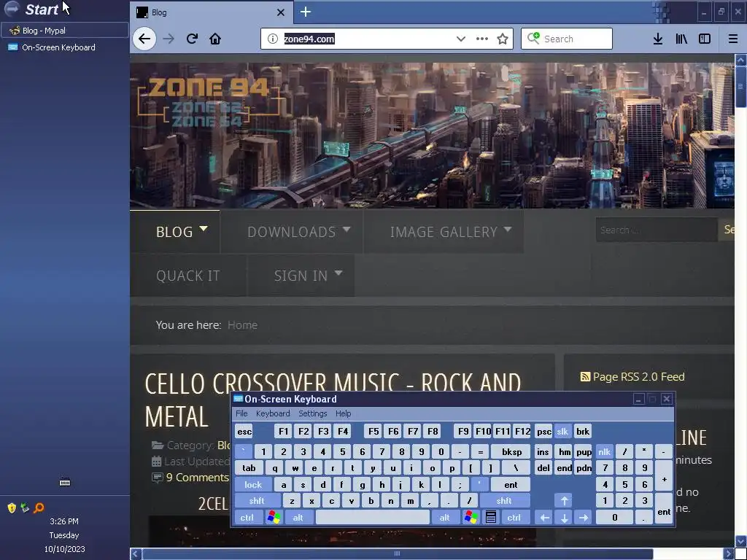Click the right arrow key on the On-Screen Keyboard

pos(583,518)
